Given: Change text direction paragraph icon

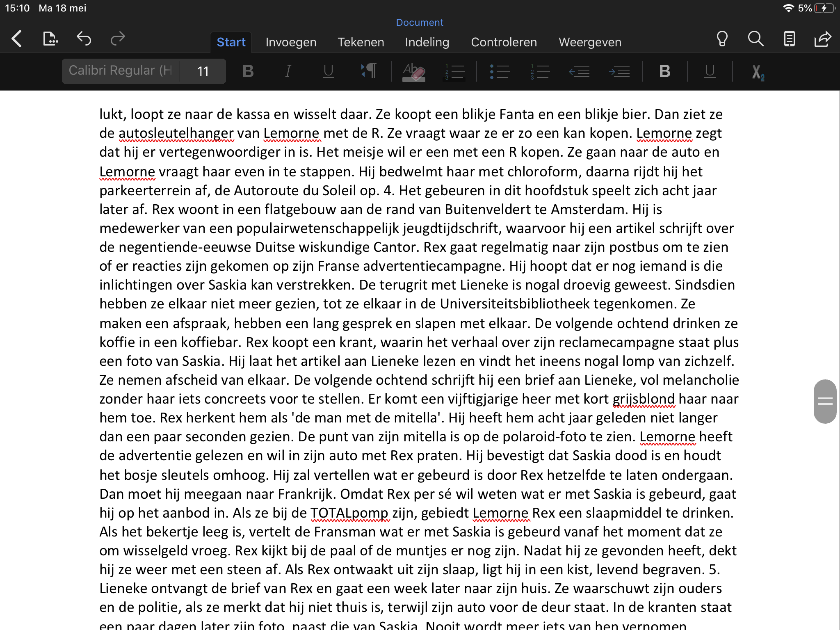Looking at the screenshot, I should pyautogui.click(x=369, y=71).
